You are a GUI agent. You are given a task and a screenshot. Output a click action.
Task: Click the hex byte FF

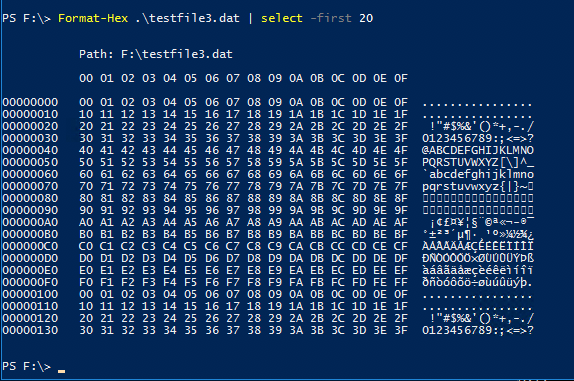point(401,283)
